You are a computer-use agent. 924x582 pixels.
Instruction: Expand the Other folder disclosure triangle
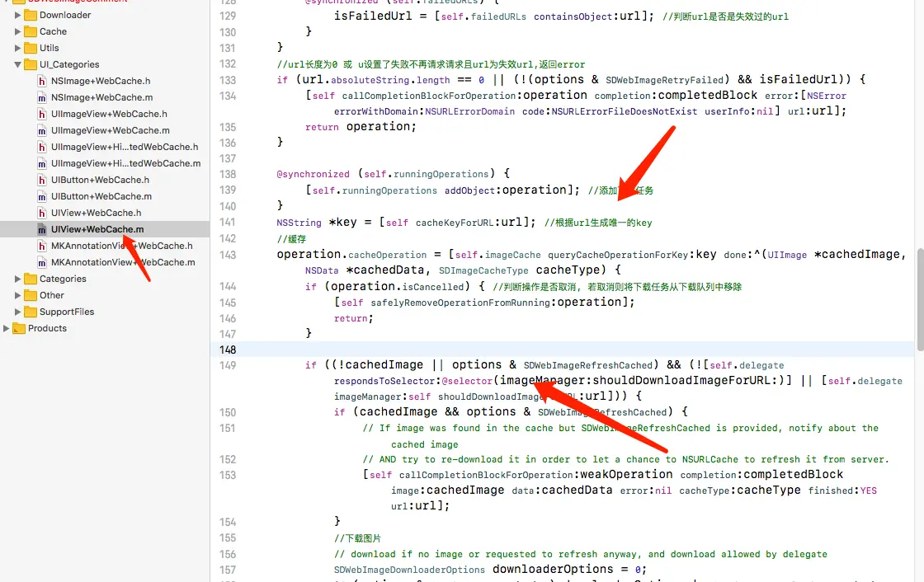click(17, 295)
